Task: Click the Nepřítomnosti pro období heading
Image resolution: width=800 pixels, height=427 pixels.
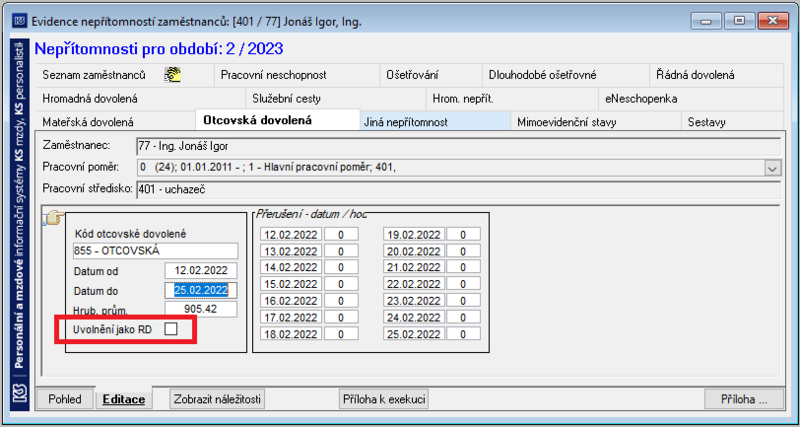Action: pos(159,49)
